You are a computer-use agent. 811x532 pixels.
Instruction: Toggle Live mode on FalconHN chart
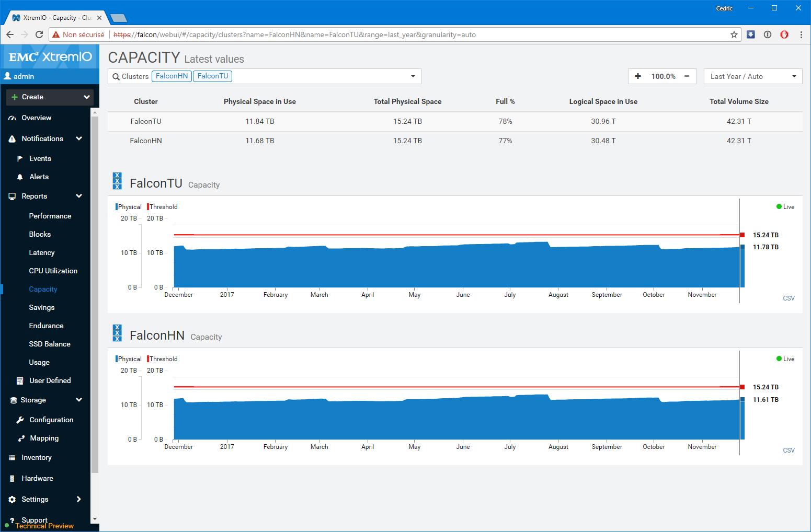click(x=785, y=359)
